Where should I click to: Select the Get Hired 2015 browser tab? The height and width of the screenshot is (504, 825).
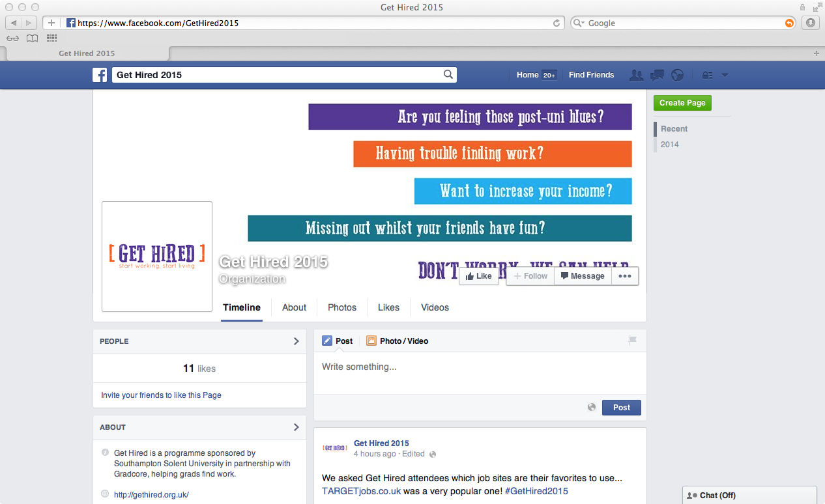click(87, 53)
